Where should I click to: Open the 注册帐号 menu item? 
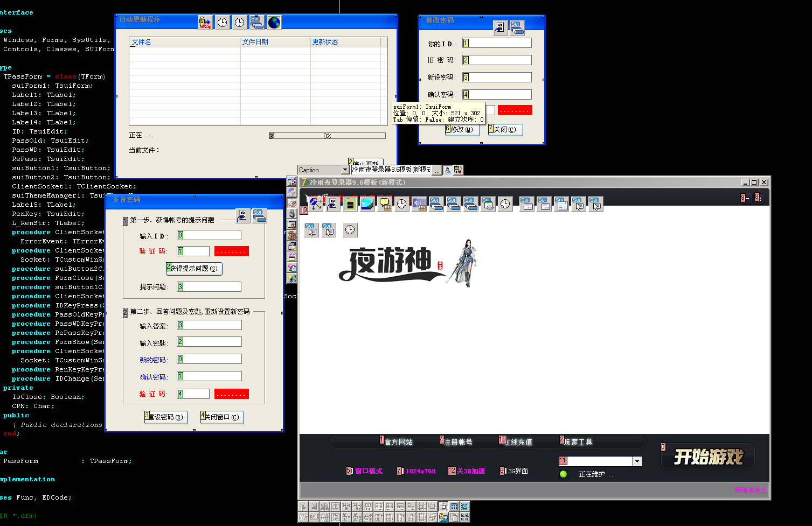(x=458, y=442)
